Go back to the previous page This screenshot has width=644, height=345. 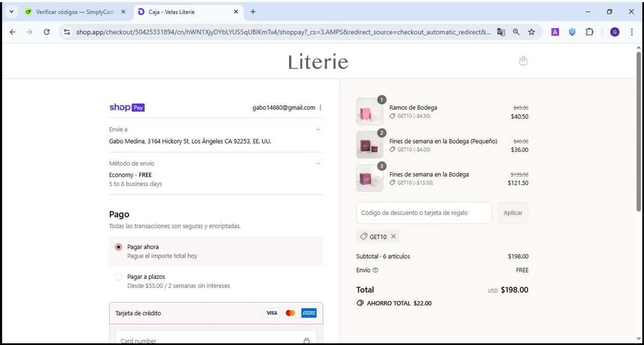12,32
